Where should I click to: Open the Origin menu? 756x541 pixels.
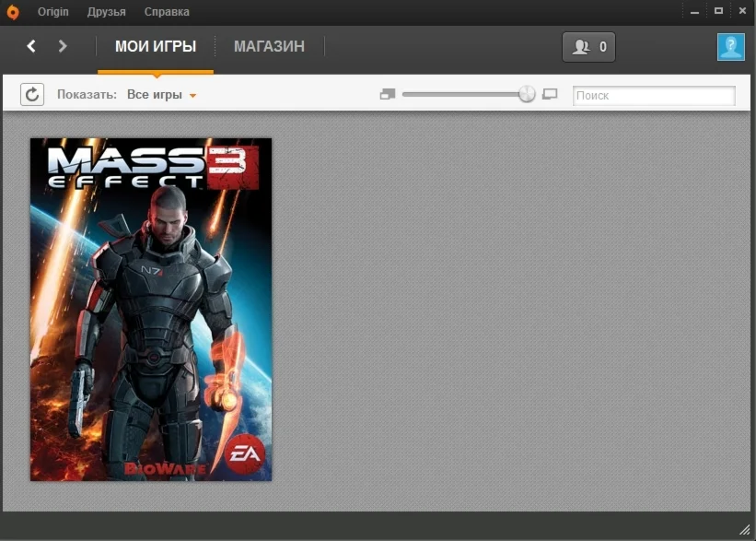pos(52,11)
